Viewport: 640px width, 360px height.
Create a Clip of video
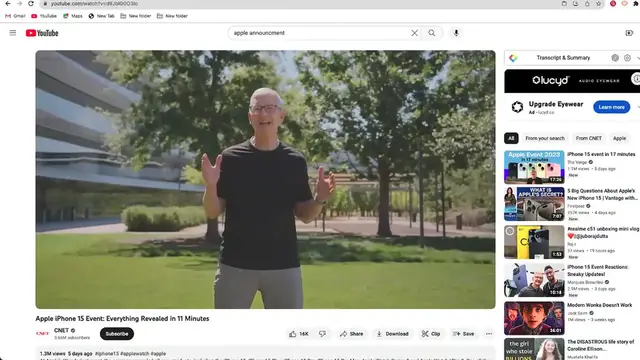click(x=431, y=334)
